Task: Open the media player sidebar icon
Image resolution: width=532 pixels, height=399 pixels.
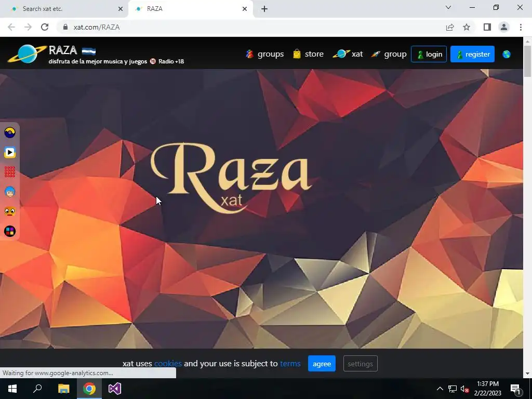Action: [10, 152]
